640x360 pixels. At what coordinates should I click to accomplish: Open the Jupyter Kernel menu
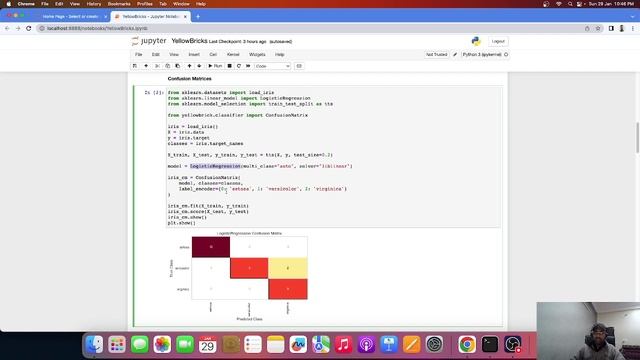click(233, 54)
